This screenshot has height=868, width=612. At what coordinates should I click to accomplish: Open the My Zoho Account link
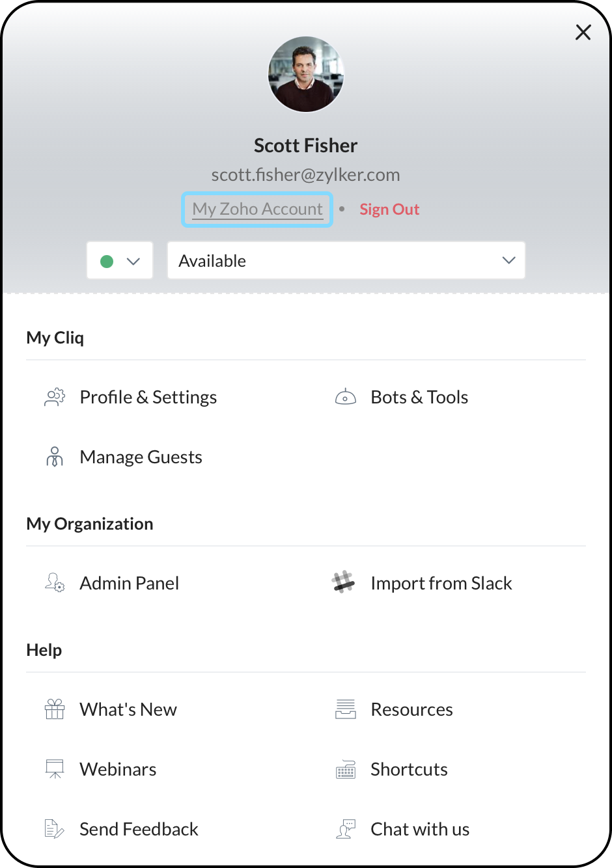pyautogui.click(x=258, y=210)
